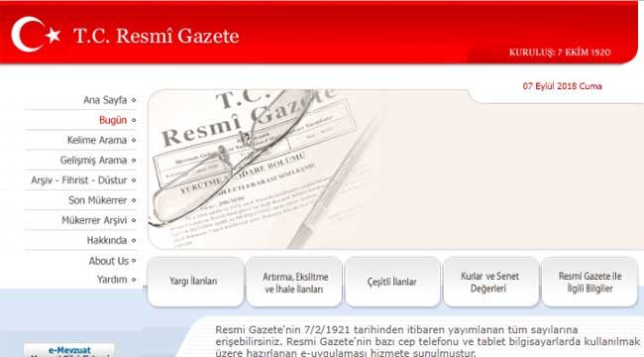The width and height of the screenshot is (644, 357).
Task: Open Artırma, Eksiltme ve İhale İlanları
Action: pos(294,282)
